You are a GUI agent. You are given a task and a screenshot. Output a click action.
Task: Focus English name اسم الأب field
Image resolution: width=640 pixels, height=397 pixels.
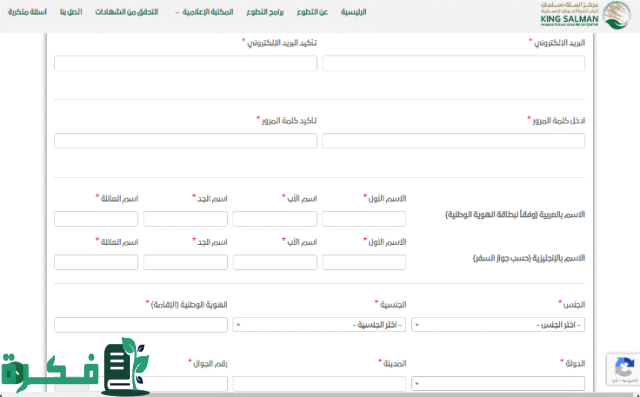(275, 262)
